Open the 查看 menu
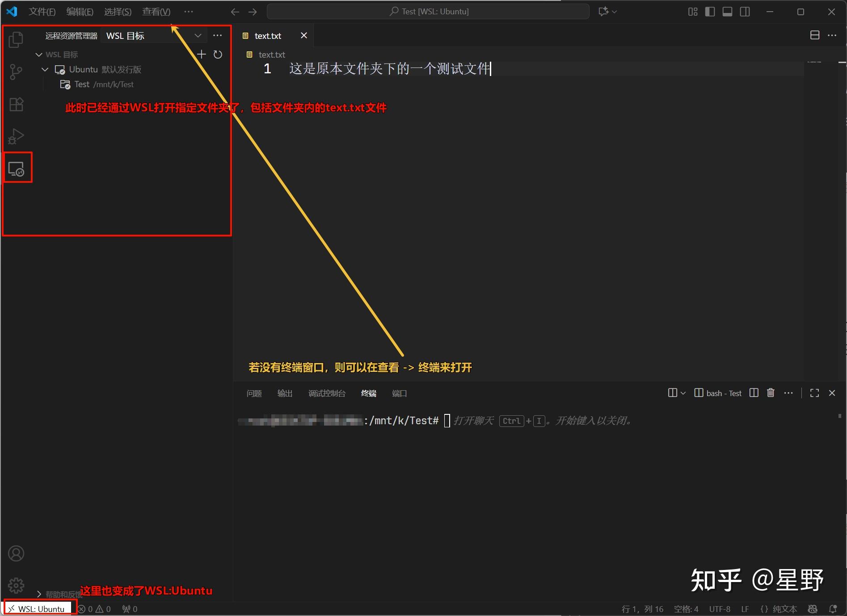 (155, 12)
